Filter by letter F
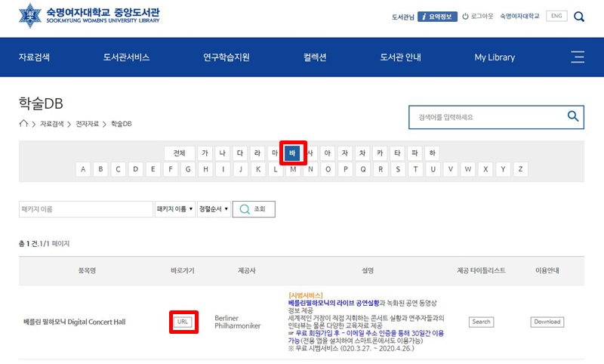The image size is (604, 364). pos(171,169)
